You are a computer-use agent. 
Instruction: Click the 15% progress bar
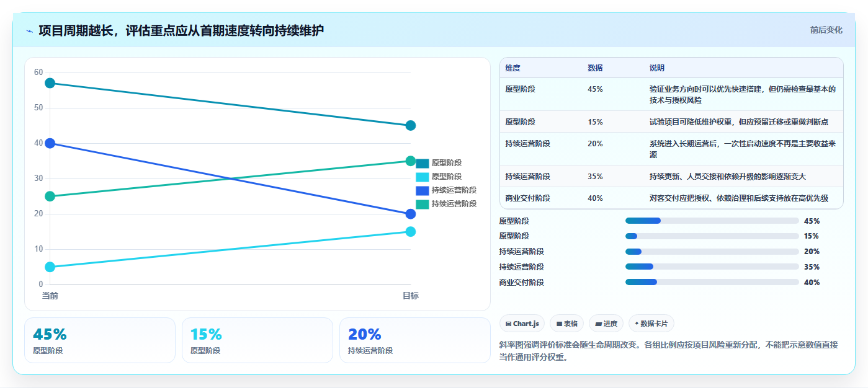point(712,236)
